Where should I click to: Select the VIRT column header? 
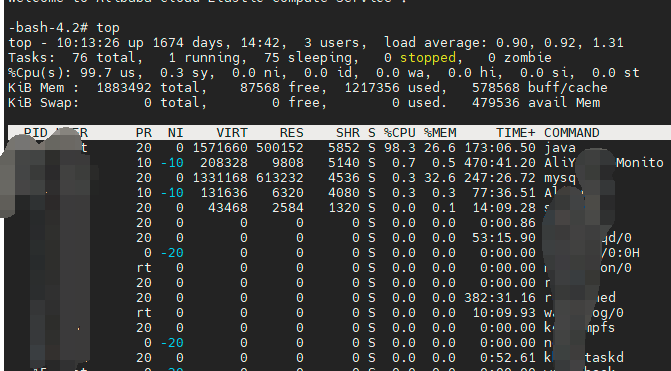pos(232,133)
